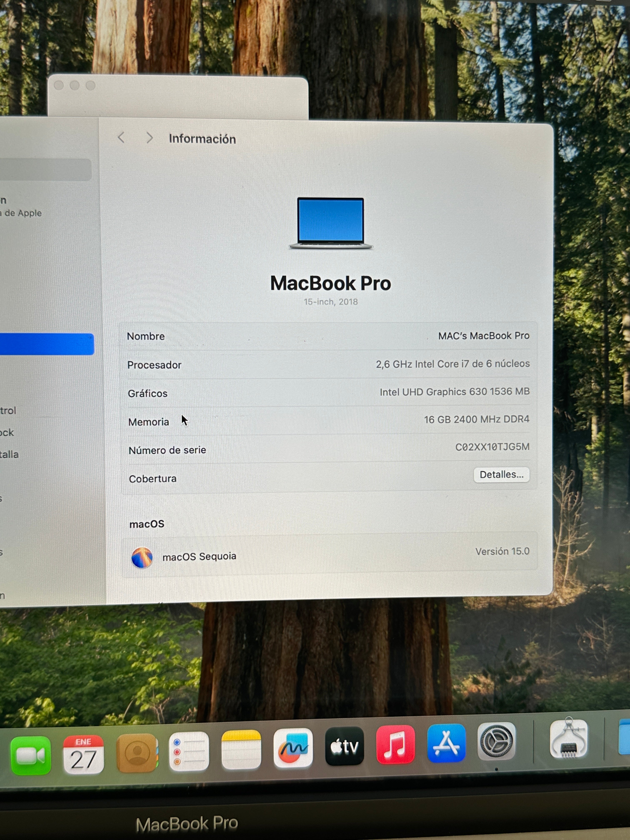Open the App Store icon
630x840 pixels.
(x=446, y=743)
